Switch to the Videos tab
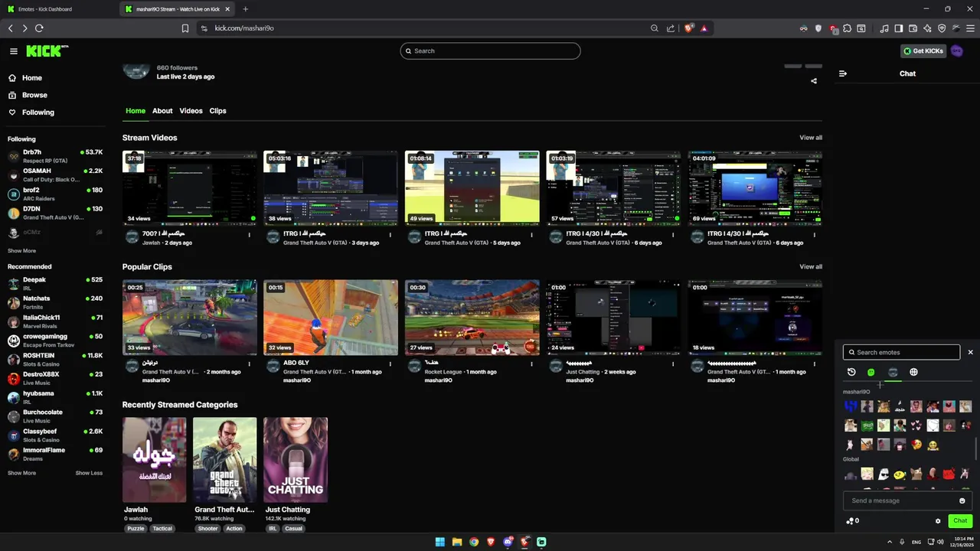980x551 pixels. (191, 111)
